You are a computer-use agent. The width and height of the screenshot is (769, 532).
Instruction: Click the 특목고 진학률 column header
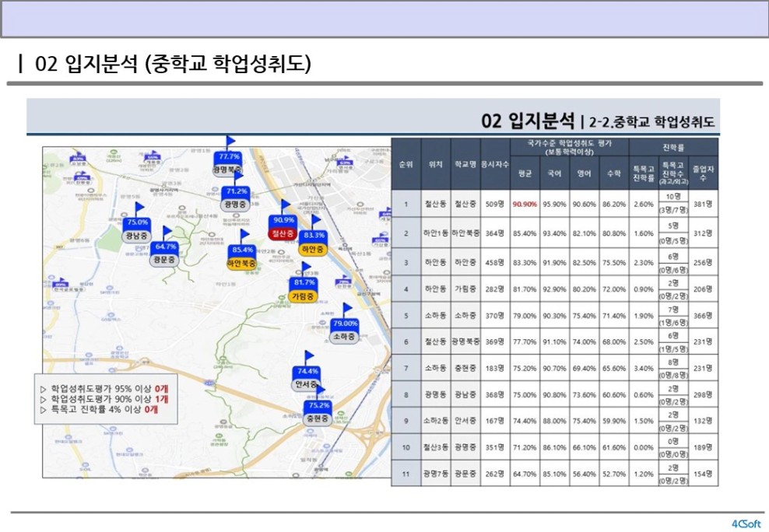click(644, 173)
